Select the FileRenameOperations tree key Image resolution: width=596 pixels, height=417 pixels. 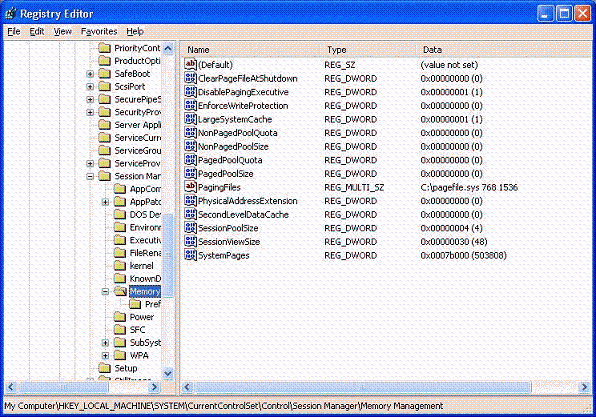click(145, 253)
